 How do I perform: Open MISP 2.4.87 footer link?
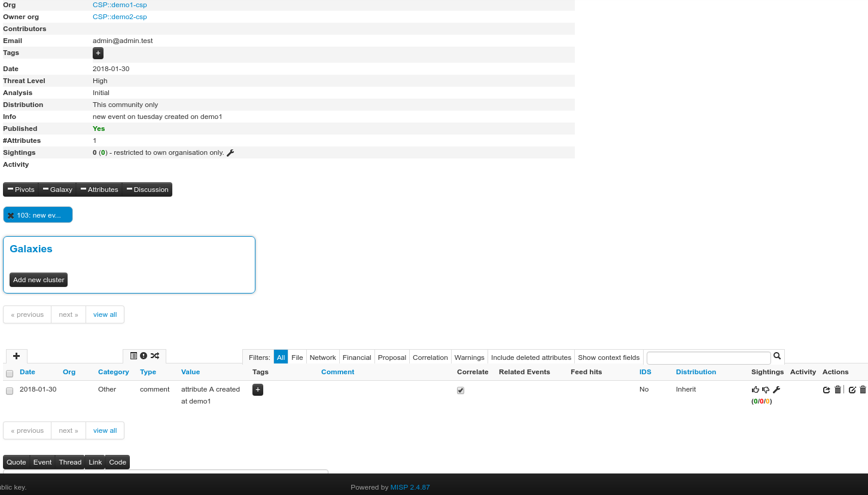410,487
